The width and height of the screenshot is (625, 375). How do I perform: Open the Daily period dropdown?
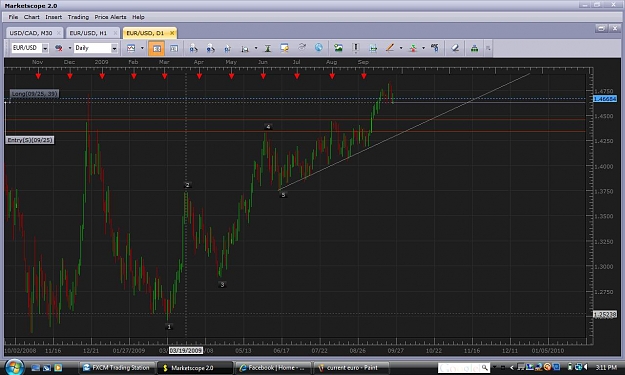[114, 48]
